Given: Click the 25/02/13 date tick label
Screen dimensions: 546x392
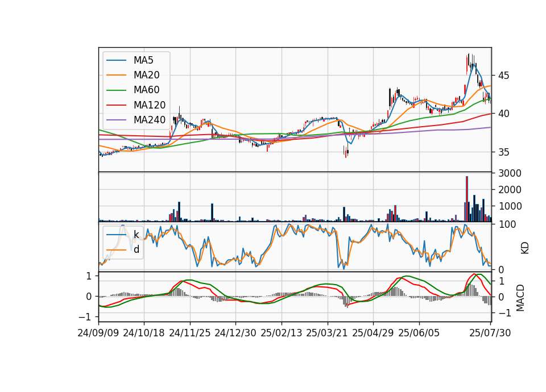Looking at the screenshot, I should 282,333.
